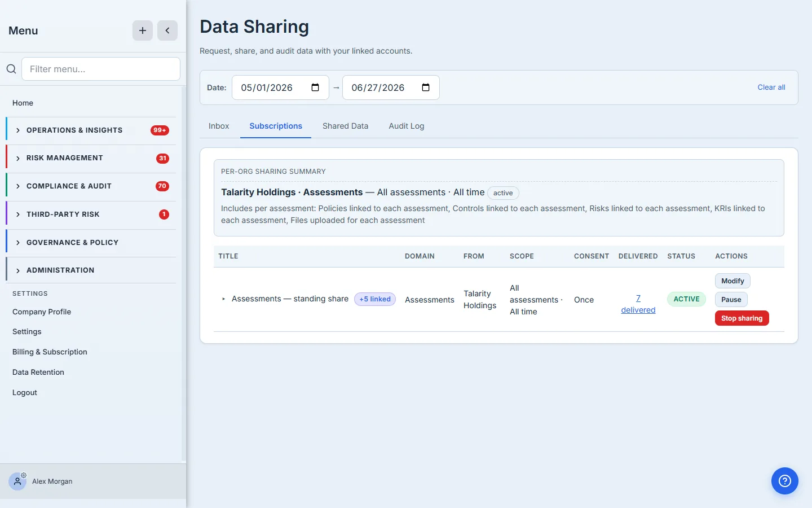Click the ACTIVE status pill
The width and height of the screenshot is (812, 508).
686,299
